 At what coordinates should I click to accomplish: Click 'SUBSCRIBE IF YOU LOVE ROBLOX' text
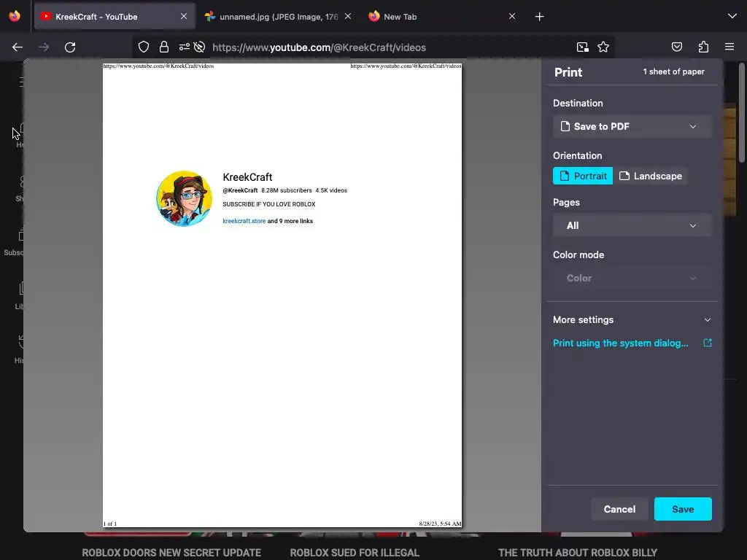click(x=268, y=204)
